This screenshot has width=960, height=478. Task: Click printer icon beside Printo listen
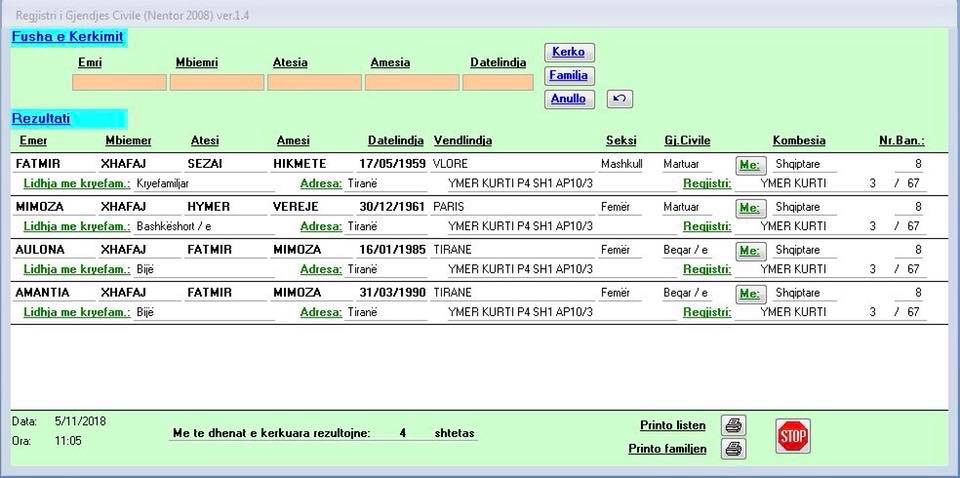point(733,426)
